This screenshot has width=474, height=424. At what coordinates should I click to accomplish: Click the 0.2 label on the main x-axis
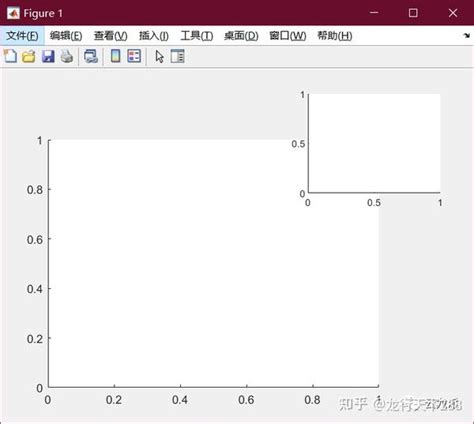tap(114, 400)
